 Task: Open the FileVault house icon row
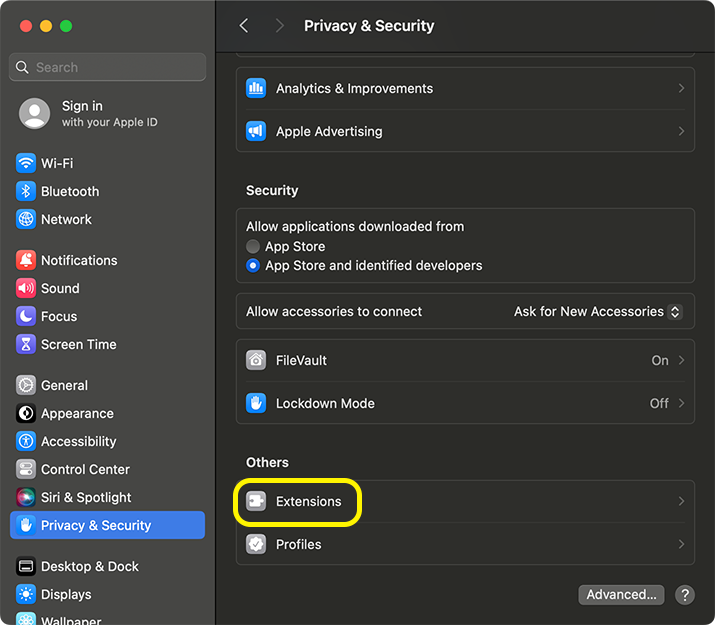[257, 360]
